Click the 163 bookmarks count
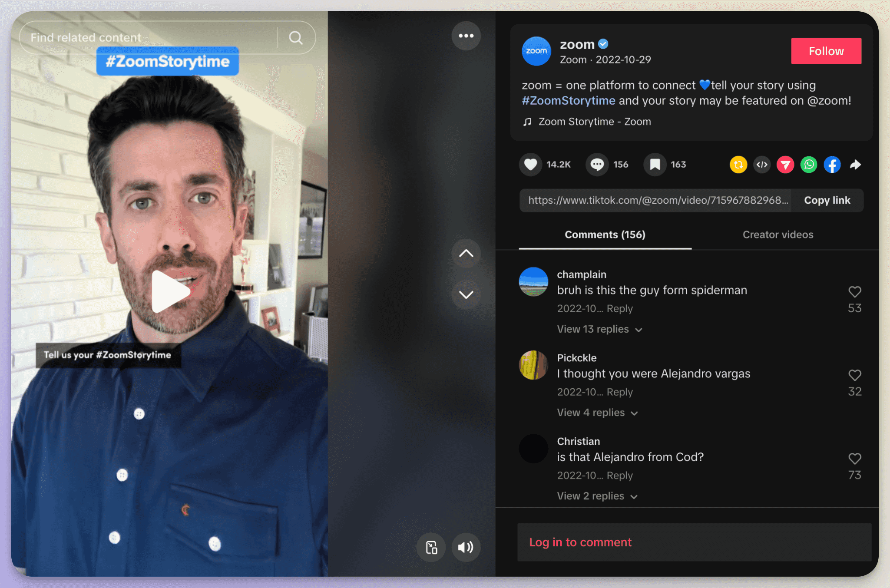This screenshot has height=588, width=890. [x=678, y=165]
